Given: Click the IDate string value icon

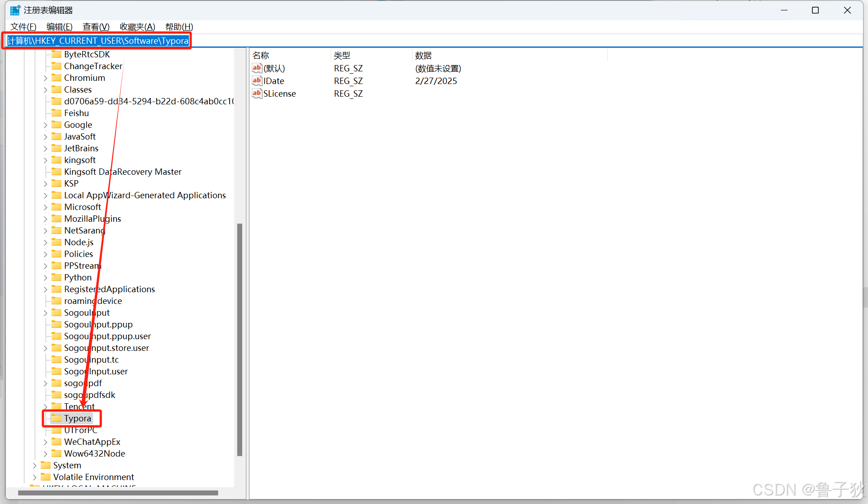Looking at the screenshot, I should pyautogui.click(x=257, y=81).
